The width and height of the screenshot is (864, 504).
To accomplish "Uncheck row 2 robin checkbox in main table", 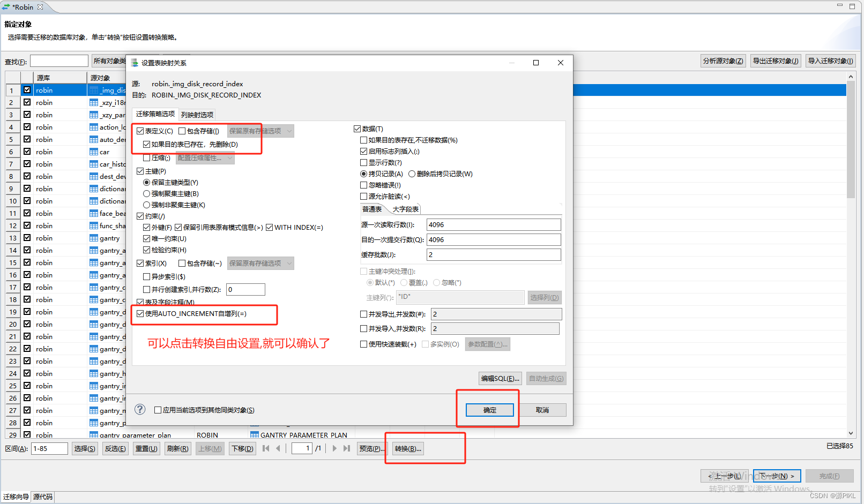I will (27, 102).
